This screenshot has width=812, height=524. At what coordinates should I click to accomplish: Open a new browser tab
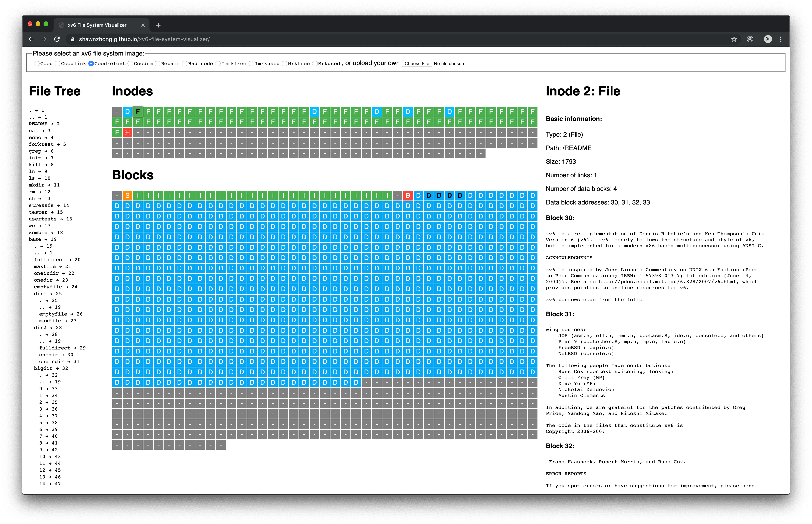pos(158,25)
